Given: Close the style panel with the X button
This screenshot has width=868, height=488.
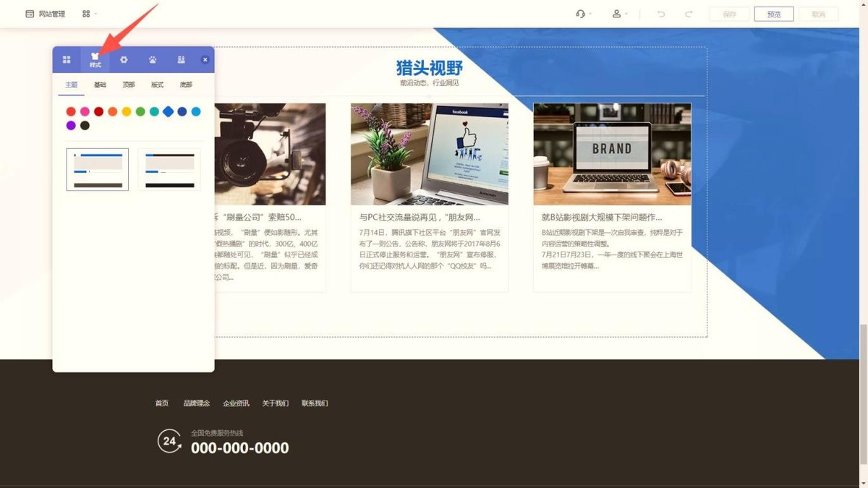Looking at the screenshot, I should click(x=205, y=60).
